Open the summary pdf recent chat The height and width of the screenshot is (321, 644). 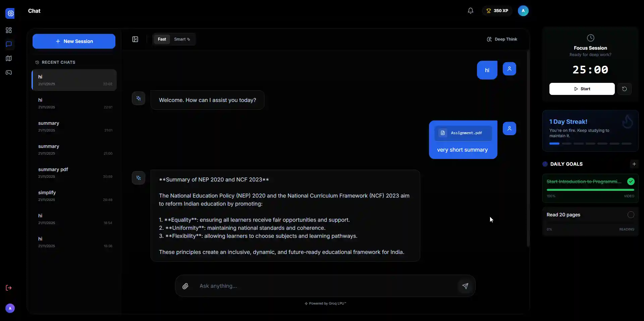74,173
